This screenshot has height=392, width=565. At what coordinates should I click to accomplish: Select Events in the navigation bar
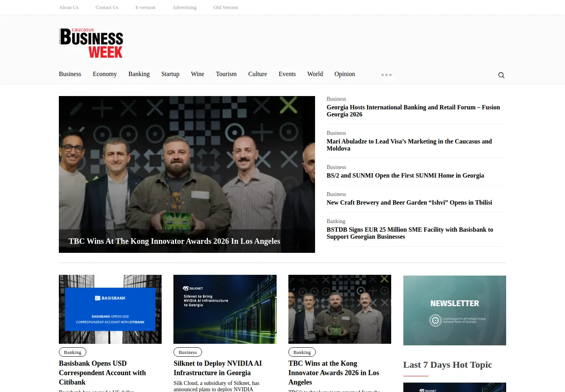[287, 74]
